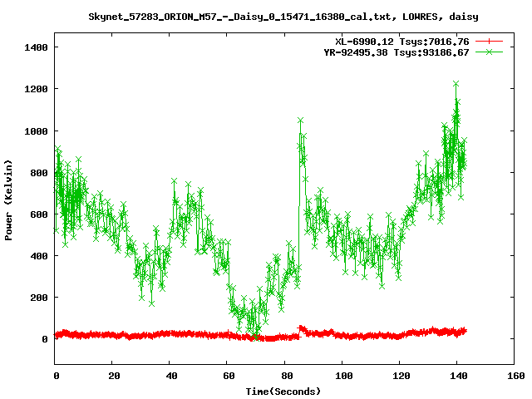Click the 40 x-axis tick label
Image resolution: width=532 pixels, height=399 pixels.
pyautogui.click(x=172, y=376)
